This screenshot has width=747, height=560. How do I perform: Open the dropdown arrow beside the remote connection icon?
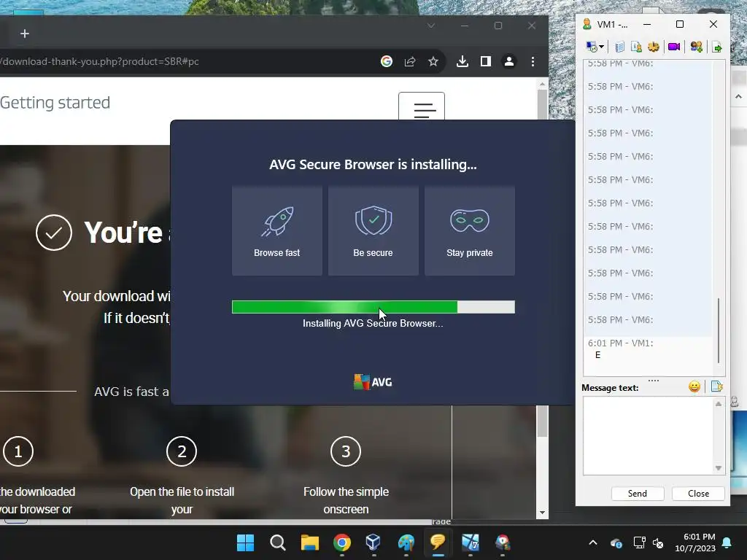click(601, 47)
